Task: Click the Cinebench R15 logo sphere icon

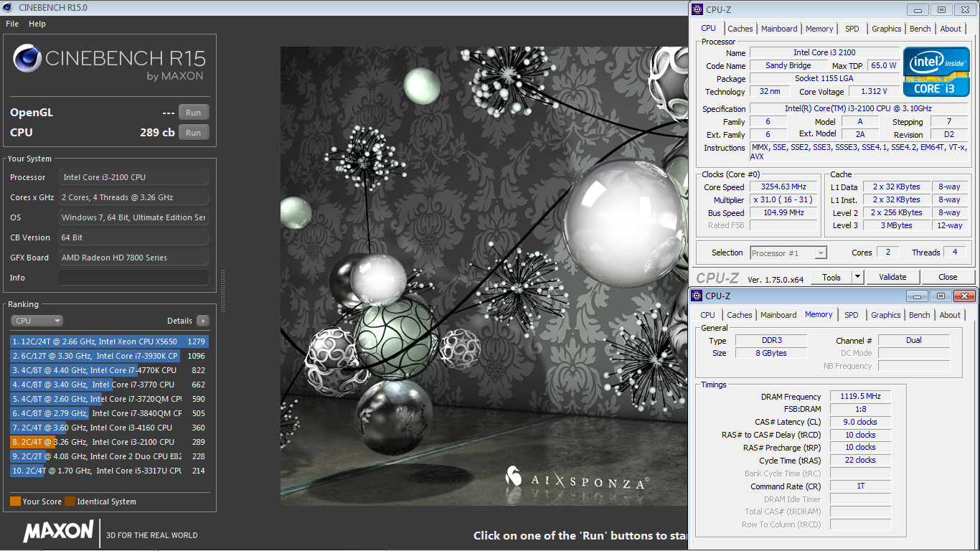Action: pos(27,59)
